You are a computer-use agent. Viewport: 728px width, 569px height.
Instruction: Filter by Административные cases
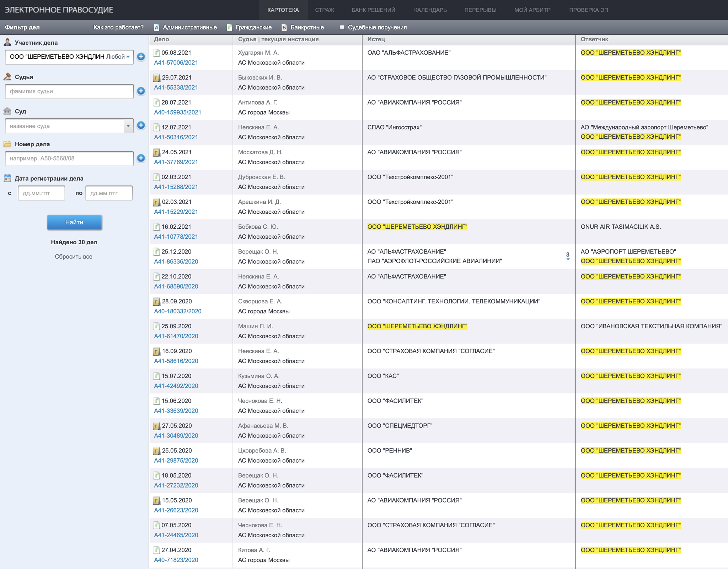185,27
